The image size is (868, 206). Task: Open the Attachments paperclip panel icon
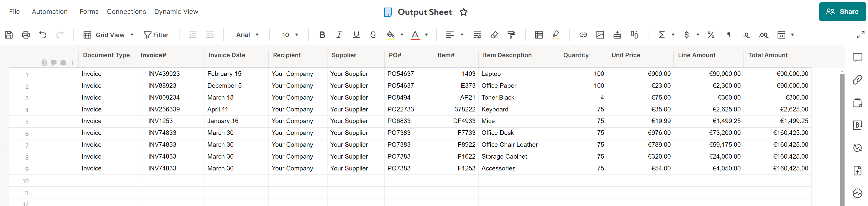coord(857,80)
